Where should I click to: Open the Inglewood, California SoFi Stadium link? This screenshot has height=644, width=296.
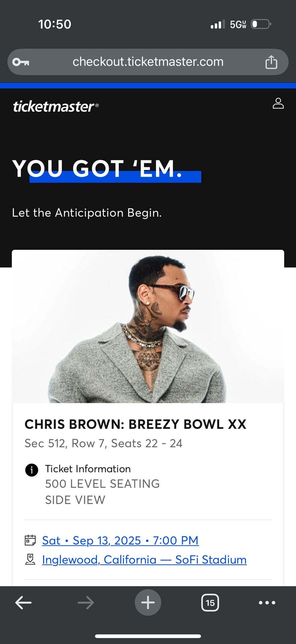pos(144,559)
